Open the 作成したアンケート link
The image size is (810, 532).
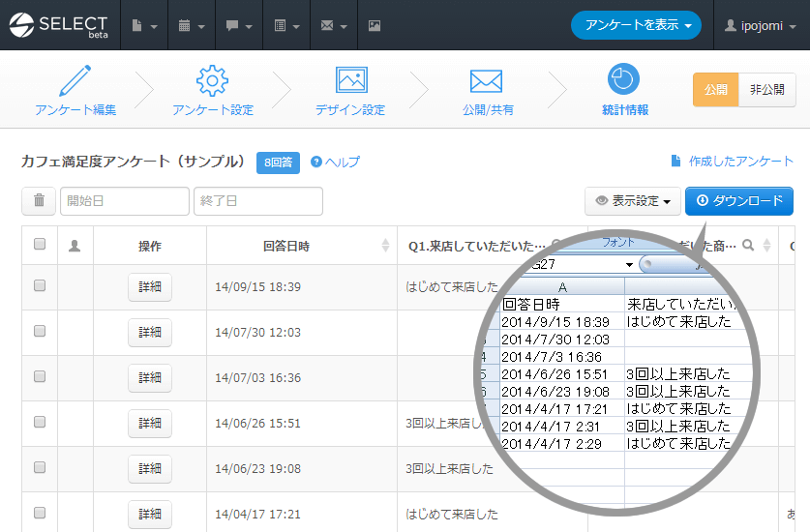click(732, 162)
